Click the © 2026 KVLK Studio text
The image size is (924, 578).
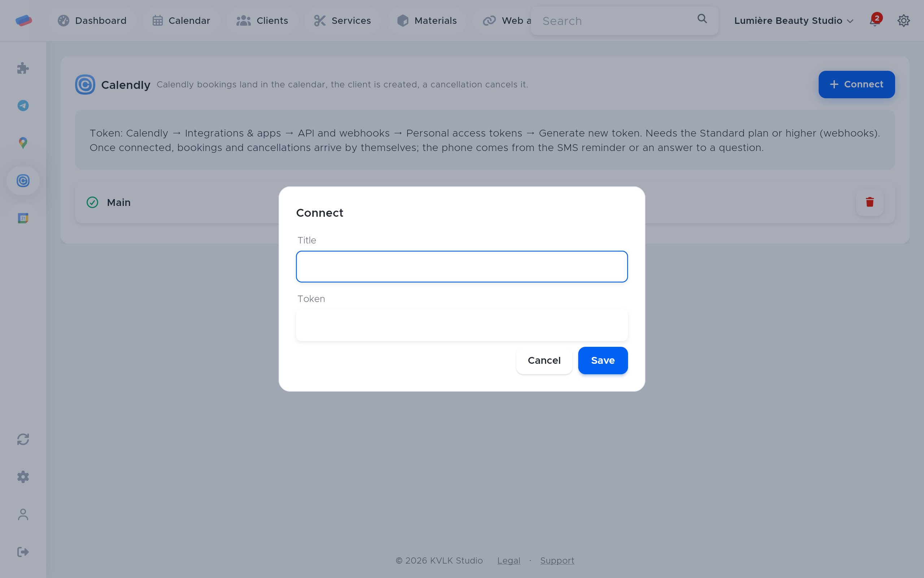coord(439,560)
